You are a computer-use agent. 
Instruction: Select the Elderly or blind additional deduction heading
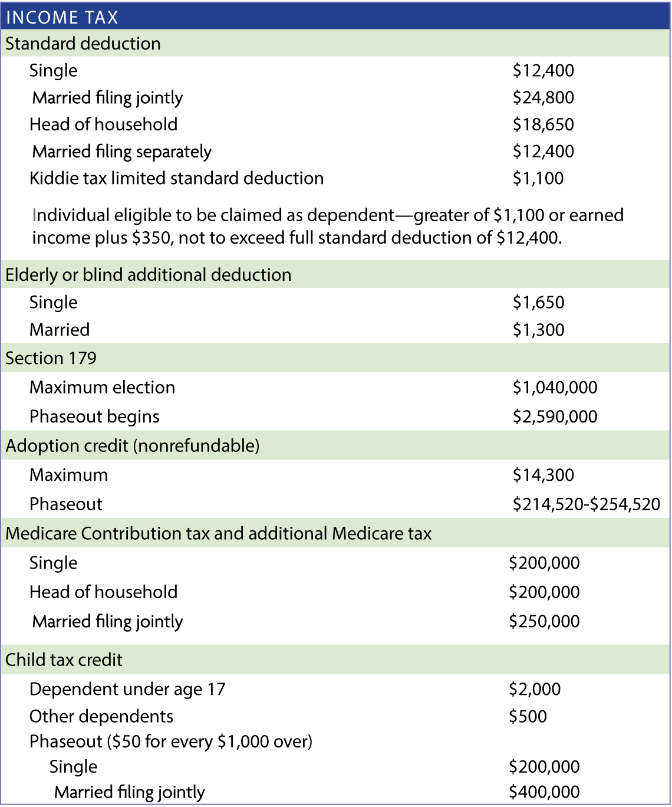tap(335, 274)
